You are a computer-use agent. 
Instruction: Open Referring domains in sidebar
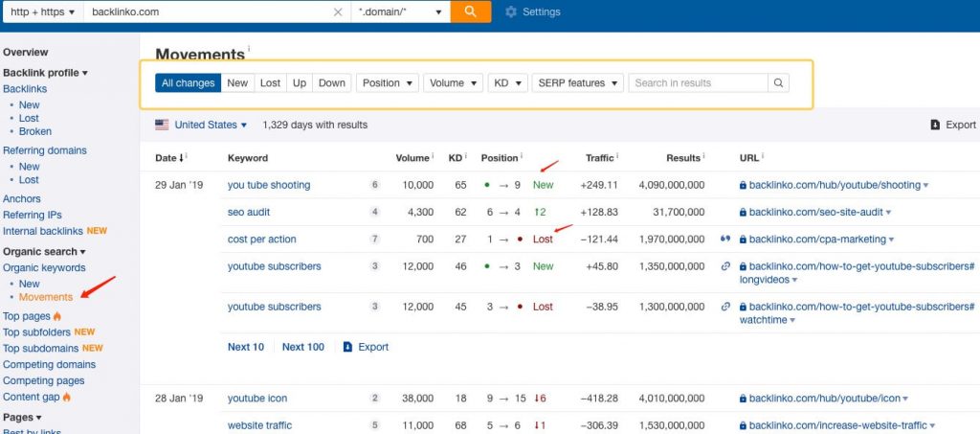pos(45,150)
